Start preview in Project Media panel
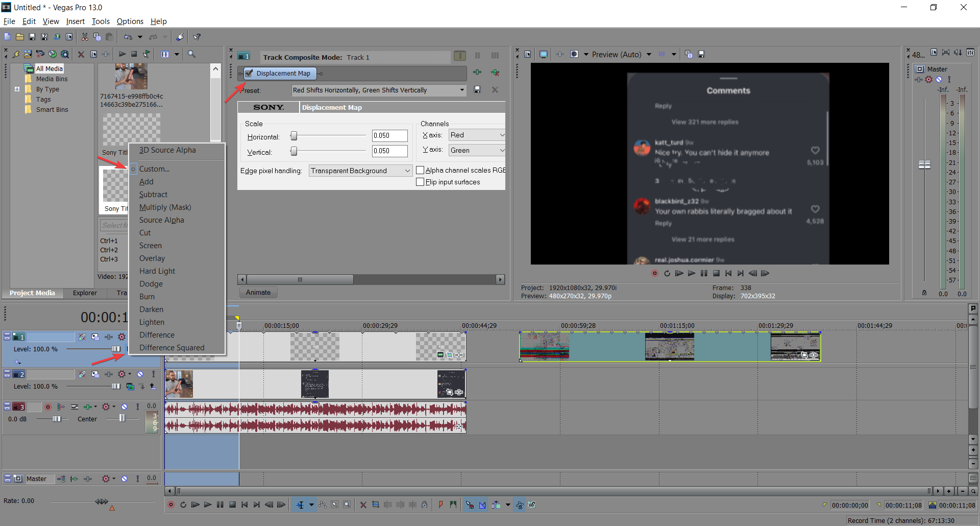Image resolution: width=980 pixels, height=526 pixels. (x=122, y=54)
